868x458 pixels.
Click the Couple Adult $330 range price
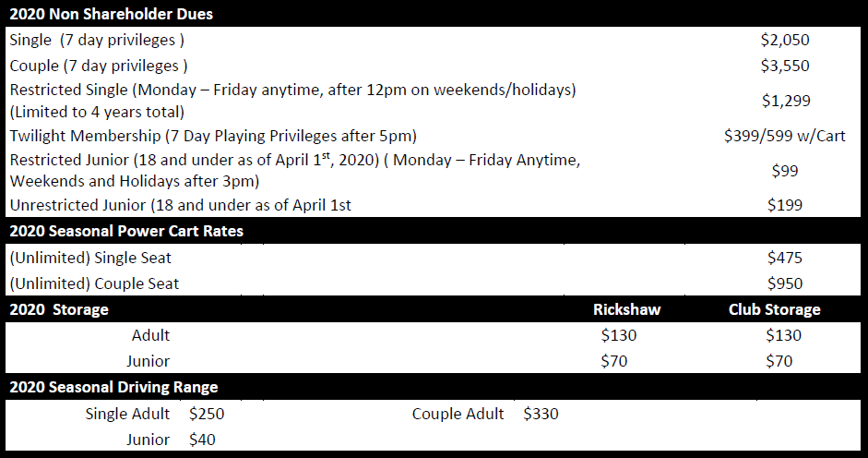[541, 414]
